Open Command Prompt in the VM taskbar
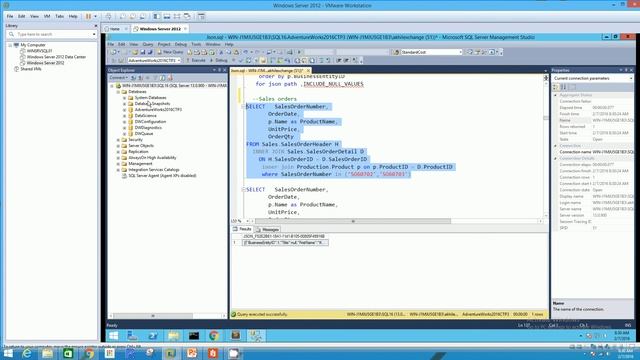The width and height of the screenshot is (640, 360). tap(194, 336)
